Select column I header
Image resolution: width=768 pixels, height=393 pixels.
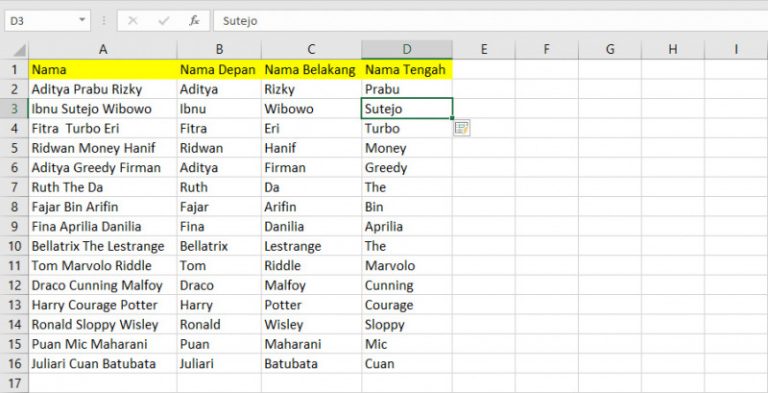tap(736, 49)
